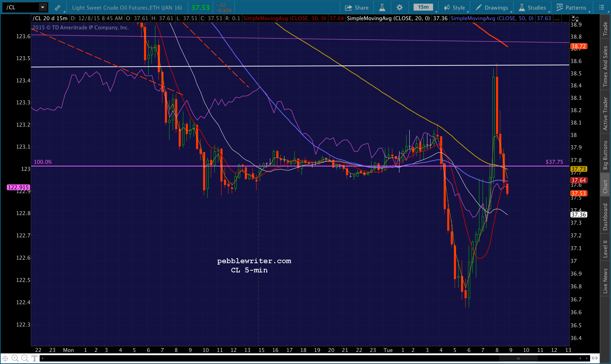Click the D: 12/8/15 8:45 AM readout
Screen dimensions: 611x364
click(x=97, y=18)
